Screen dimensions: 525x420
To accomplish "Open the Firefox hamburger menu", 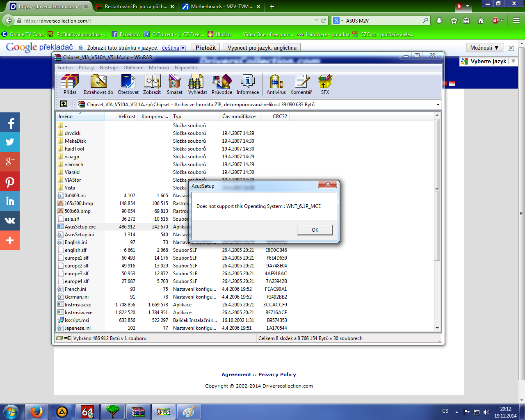I will (x=516, y=21).
